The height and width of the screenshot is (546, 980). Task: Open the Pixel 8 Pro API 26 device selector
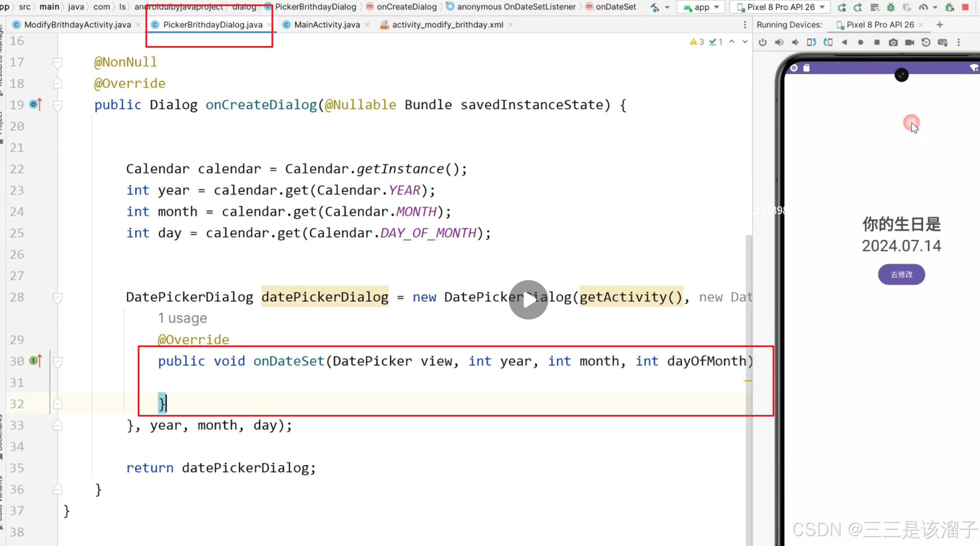780,7
